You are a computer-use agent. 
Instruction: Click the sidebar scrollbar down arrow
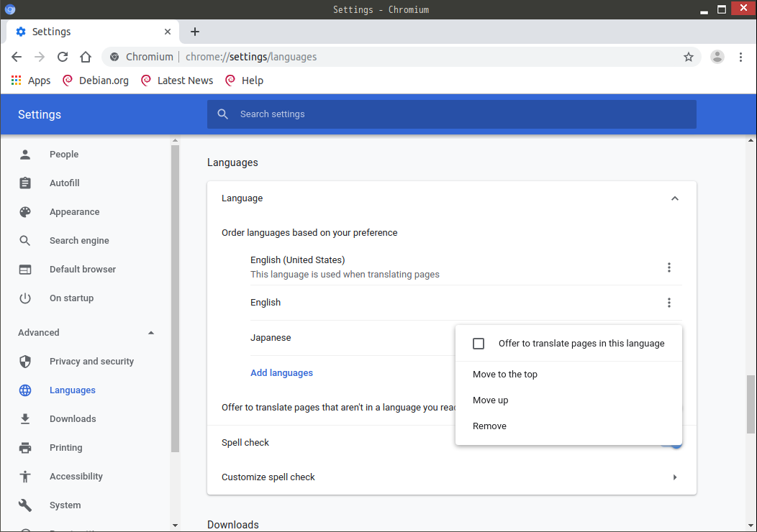click(176, 526)
